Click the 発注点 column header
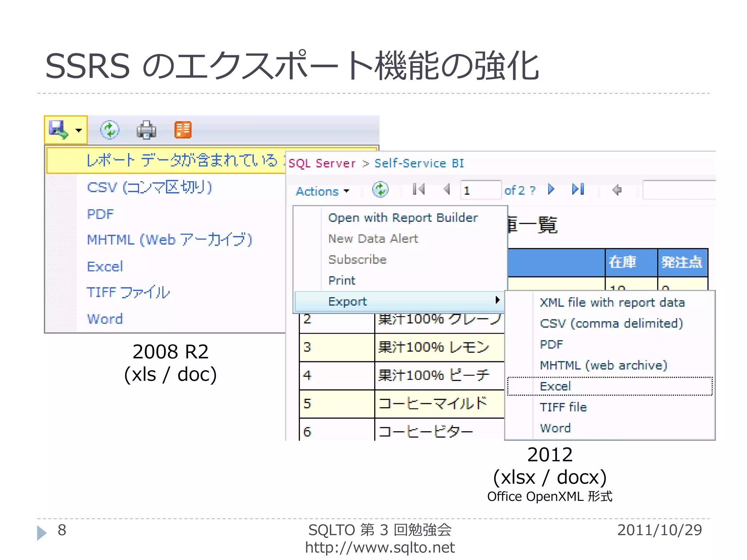 click(683, 262)
